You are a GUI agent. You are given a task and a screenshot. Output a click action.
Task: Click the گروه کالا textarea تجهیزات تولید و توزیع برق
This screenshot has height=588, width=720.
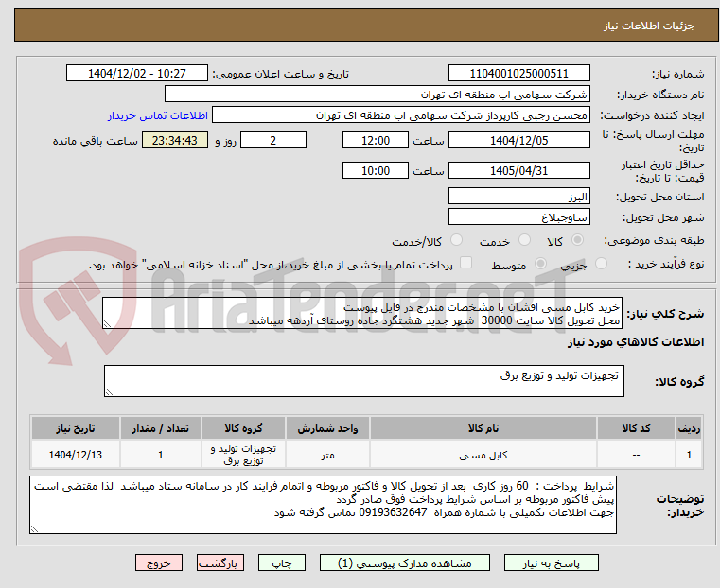tap(363, 381)
